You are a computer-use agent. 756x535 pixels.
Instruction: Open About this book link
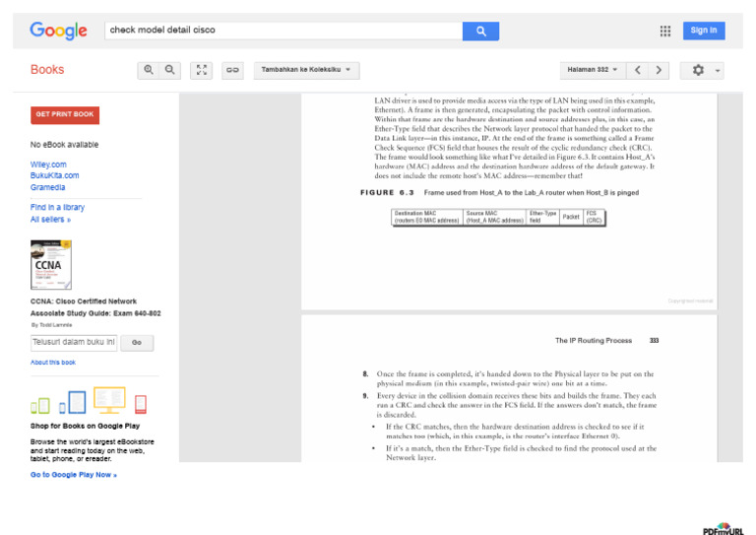[53, 363]
